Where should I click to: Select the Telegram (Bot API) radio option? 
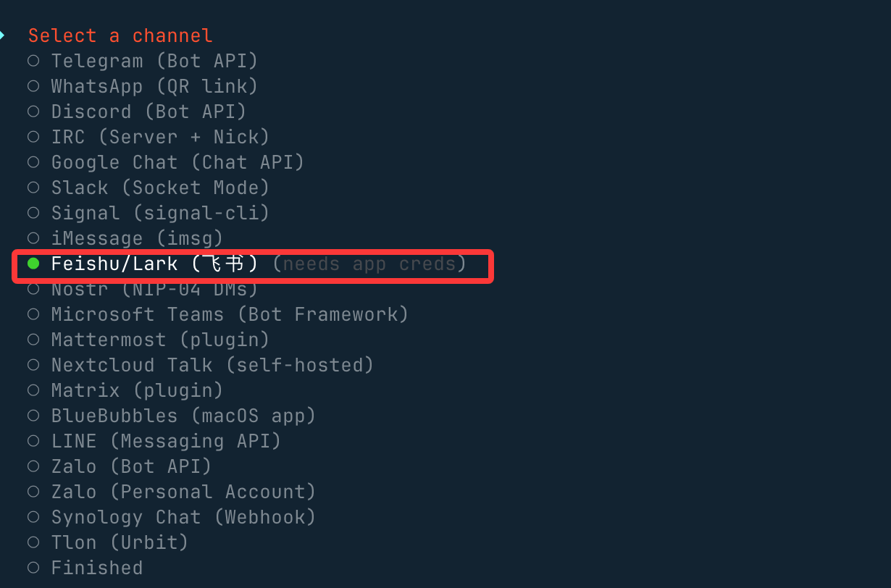coord(33,61)
